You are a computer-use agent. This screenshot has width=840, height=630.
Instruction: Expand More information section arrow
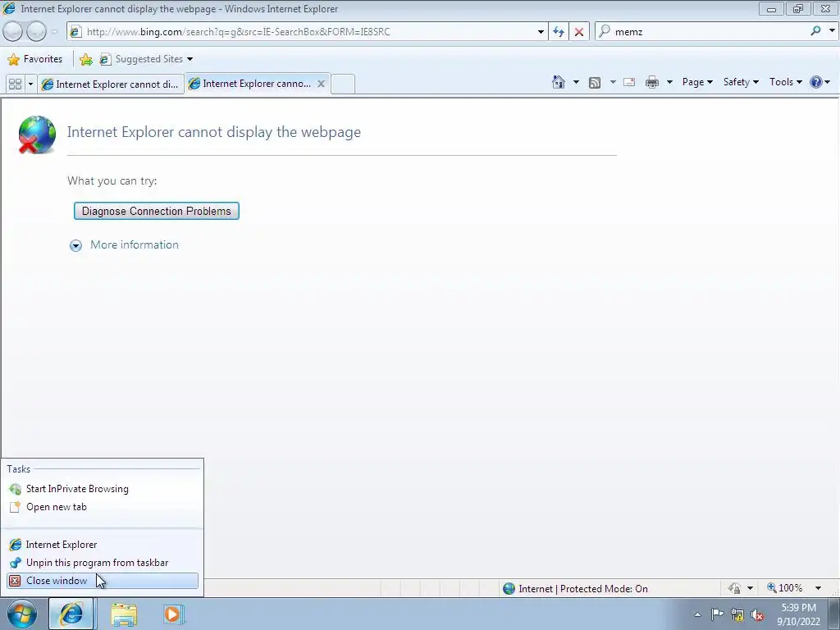click(x=76, y=245)
